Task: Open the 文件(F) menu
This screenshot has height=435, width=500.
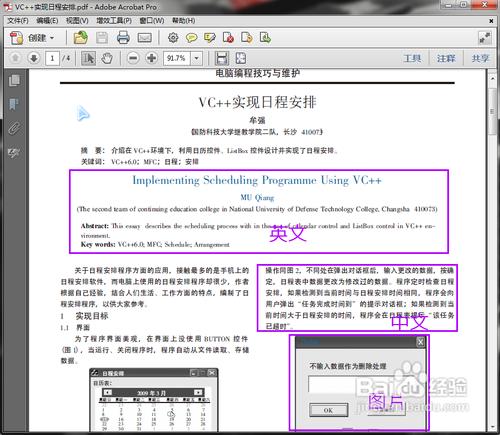Action: [x=18, y=21]
